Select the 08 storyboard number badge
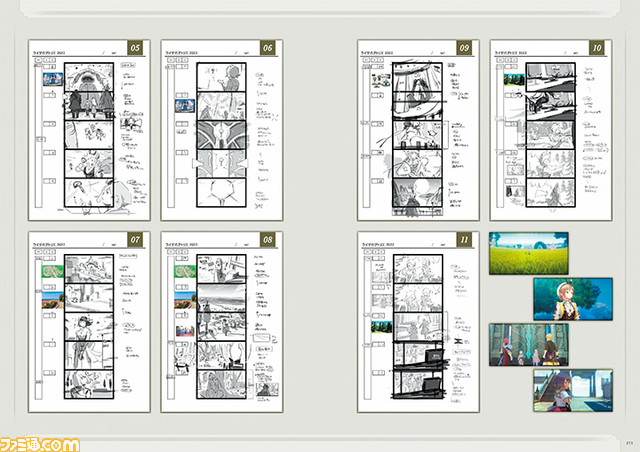This screenshot has height=452, width=640. pos(268,239)
